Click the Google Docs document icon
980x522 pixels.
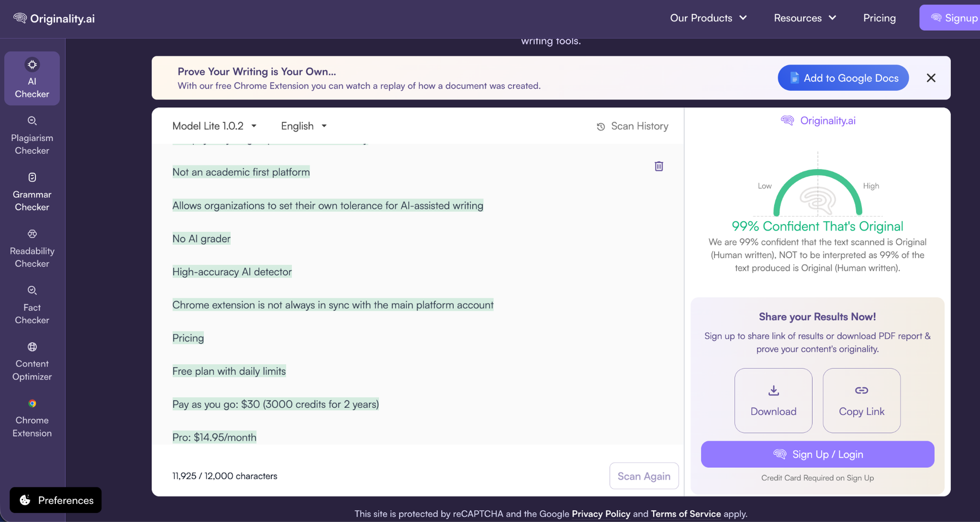pos(794,78)
